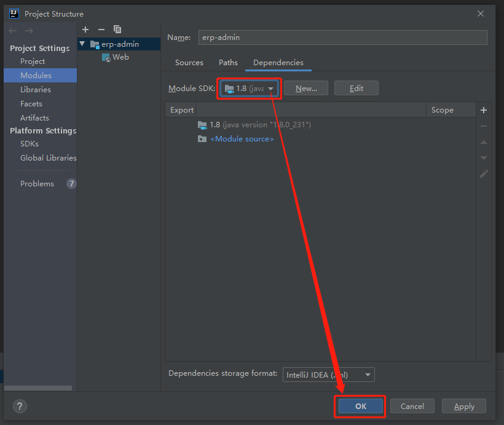The image size is (504, 425).
Task: Open the Problems list
Action: (x=37, y=184)
